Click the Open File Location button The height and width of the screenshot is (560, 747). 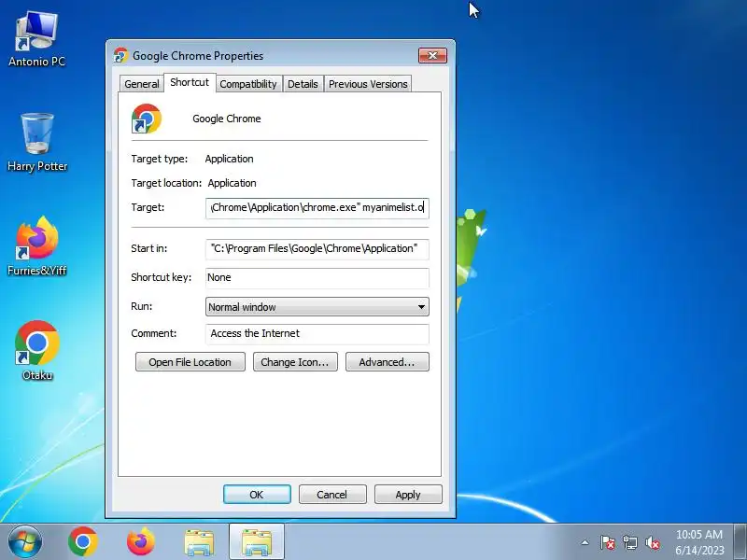[190, 362]
